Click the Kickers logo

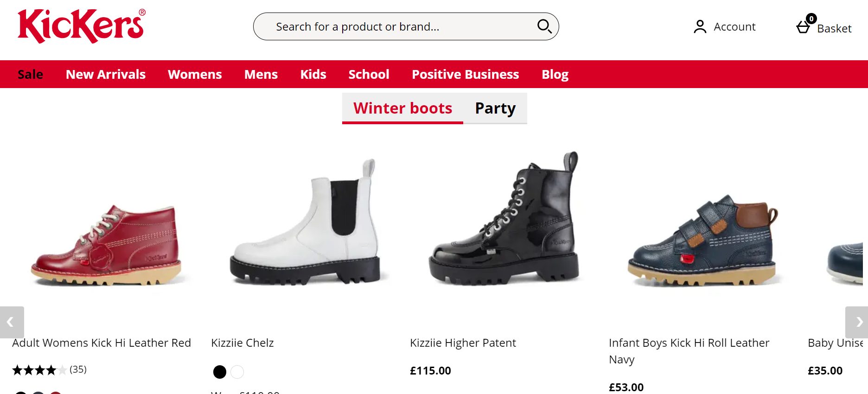81,26
